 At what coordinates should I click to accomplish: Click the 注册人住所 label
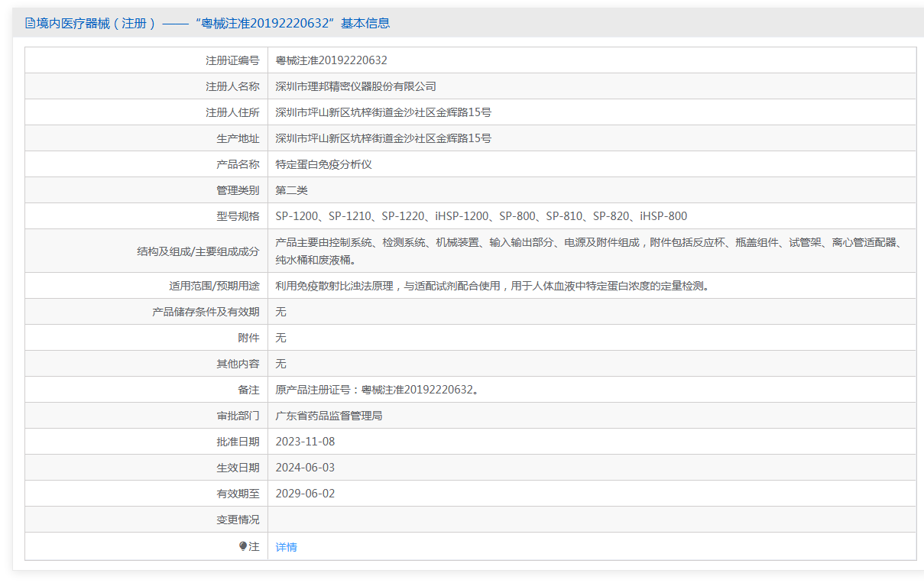coord(232,112)
